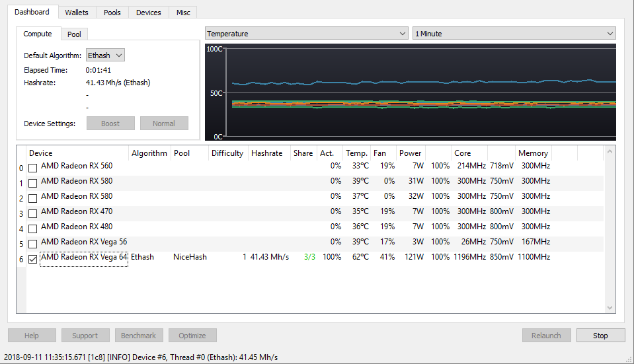Sort by the Share column header
This screenshot has width=634, height=364.
point(303,153)
